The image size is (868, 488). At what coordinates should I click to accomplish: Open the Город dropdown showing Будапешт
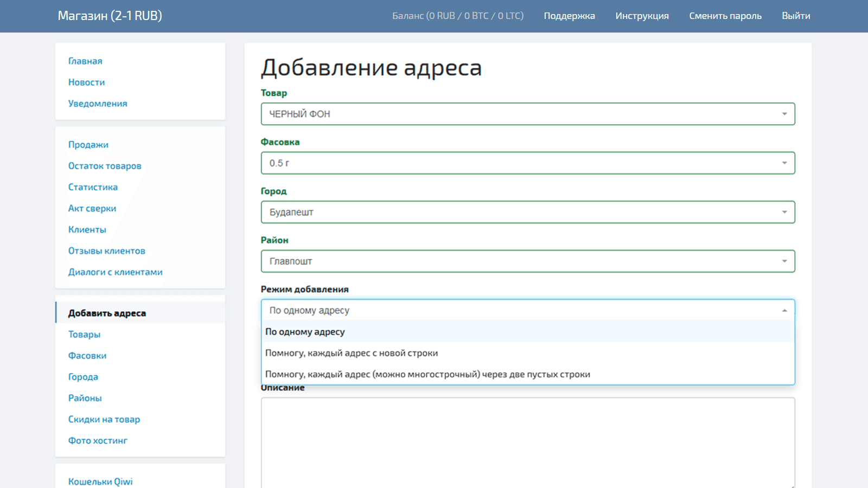pos(528,212)
